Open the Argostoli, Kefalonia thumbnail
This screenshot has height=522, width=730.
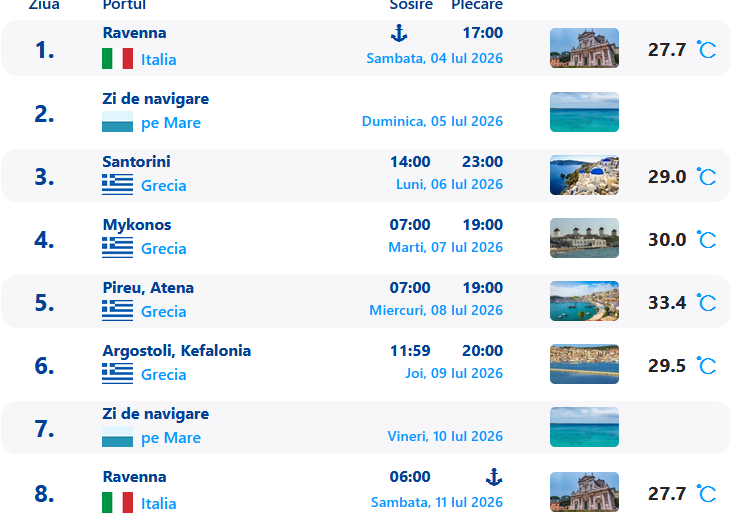point(584,364)
